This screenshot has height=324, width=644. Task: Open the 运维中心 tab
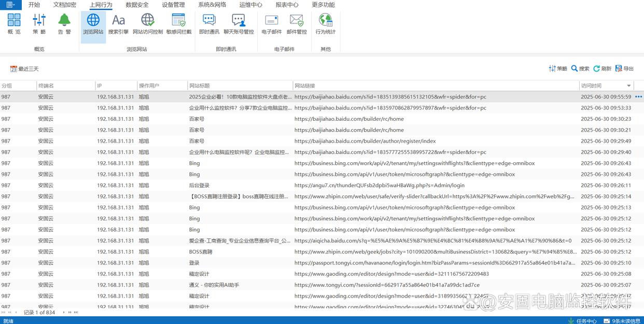(x=250, y=5)
